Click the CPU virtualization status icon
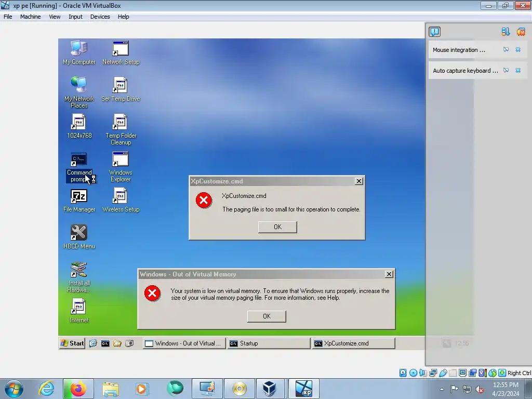The height and width of the screenshot is (399, 532). (482, 373)
